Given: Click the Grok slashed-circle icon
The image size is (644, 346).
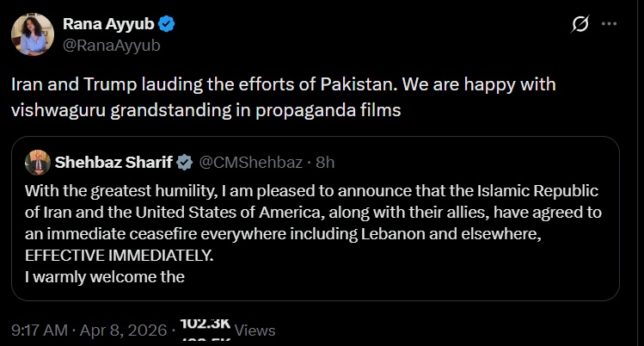Looking at the screenshot, I should [580, 25].
